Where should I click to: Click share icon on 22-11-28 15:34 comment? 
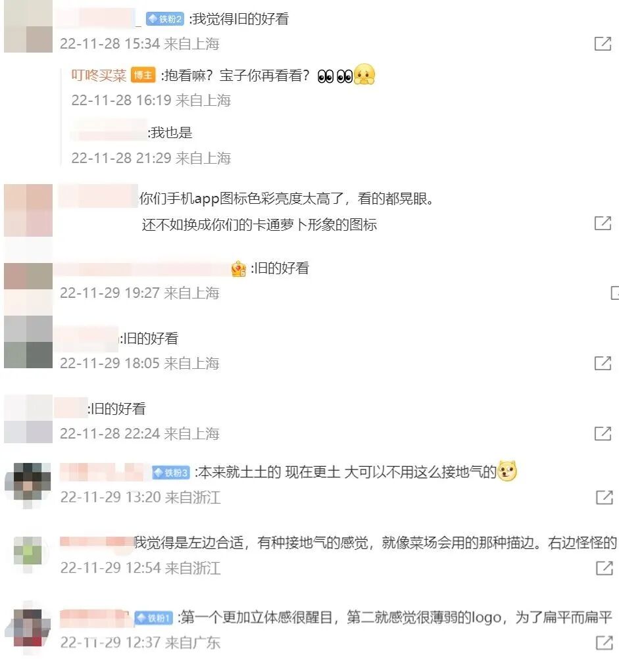(603, 43)
